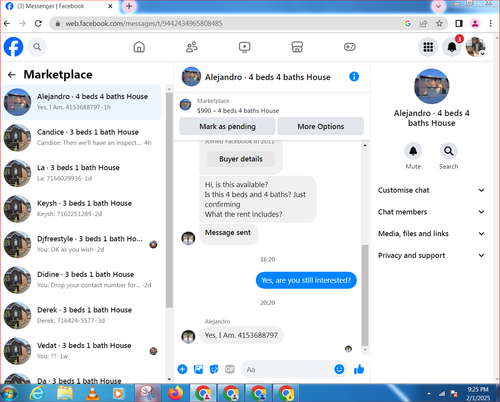Search in conversation magnifier icon
Viewport: 500px width, 402px height.
click(448, 151)
